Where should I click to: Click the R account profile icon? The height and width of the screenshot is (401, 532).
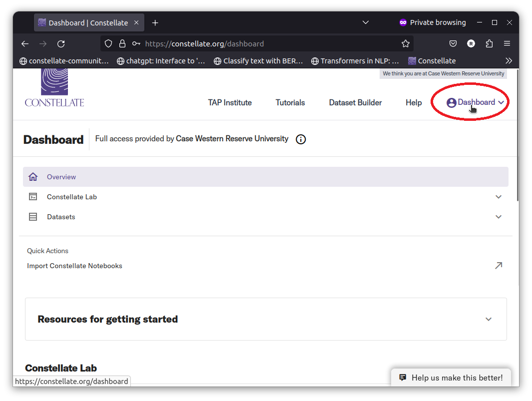[x=471, y=43]
